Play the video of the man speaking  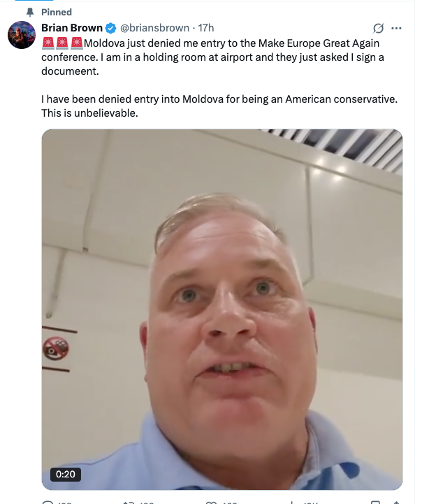(222, 310)
